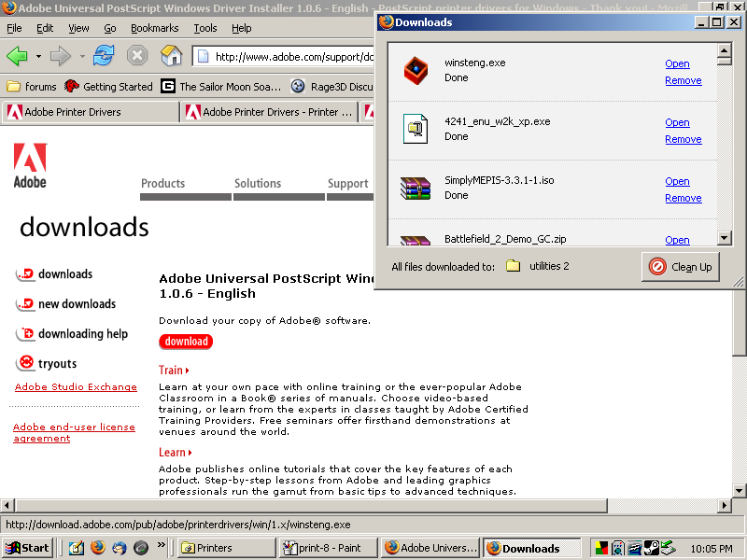Click inside the address bar URL field

click(280, 56)
